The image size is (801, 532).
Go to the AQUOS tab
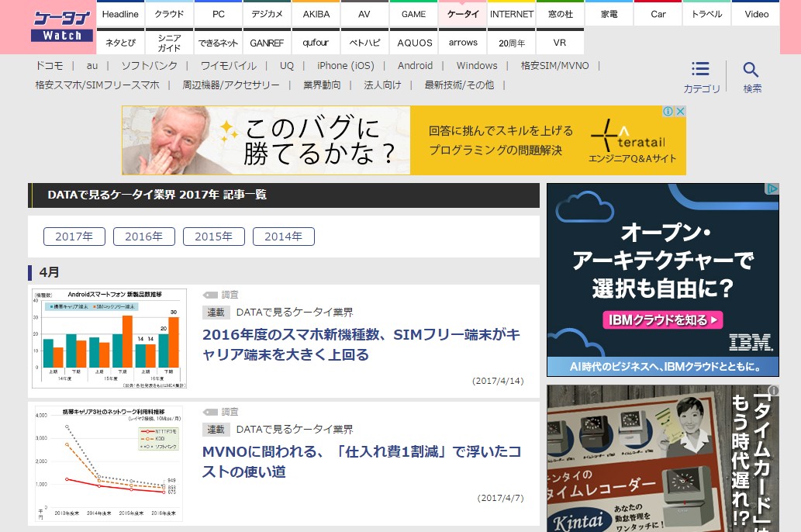tap(414, 43)
